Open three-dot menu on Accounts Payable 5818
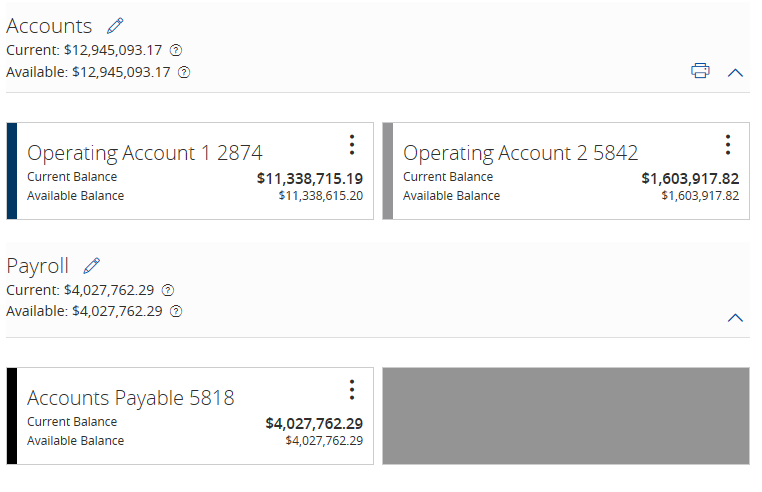The width and height of the screenshot is (762, 492). point(352,390)
